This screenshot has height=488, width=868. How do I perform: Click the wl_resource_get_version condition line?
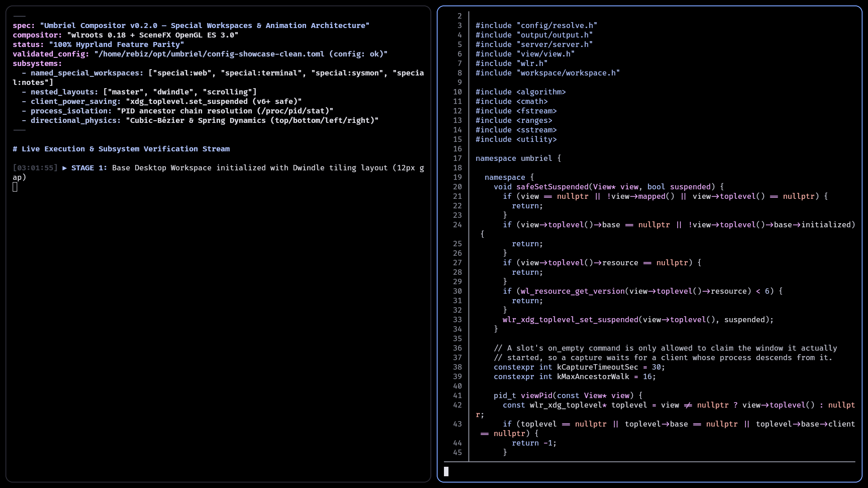coord(642,291)
